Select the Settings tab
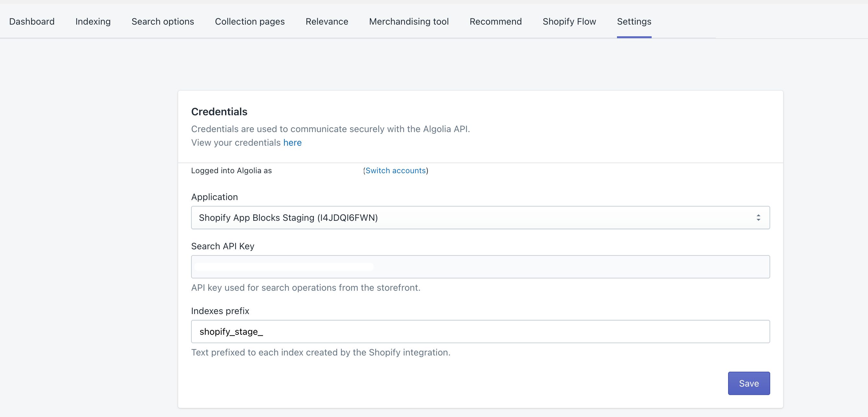Viewport: 868px width, 417px height. tap(634, 21)
